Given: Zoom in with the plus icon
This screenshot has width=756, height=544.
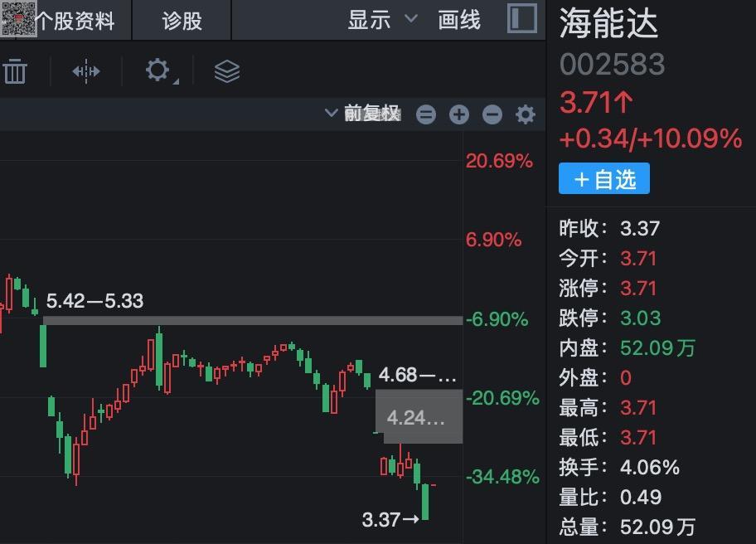Looking at the screenshot, I should point(459,114).
